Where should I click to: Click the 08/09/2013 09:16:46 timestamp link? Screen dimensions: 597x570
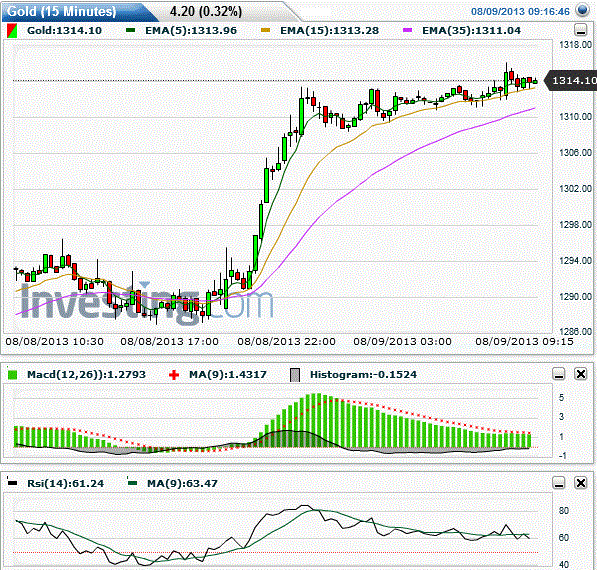[x=520, y=11]
